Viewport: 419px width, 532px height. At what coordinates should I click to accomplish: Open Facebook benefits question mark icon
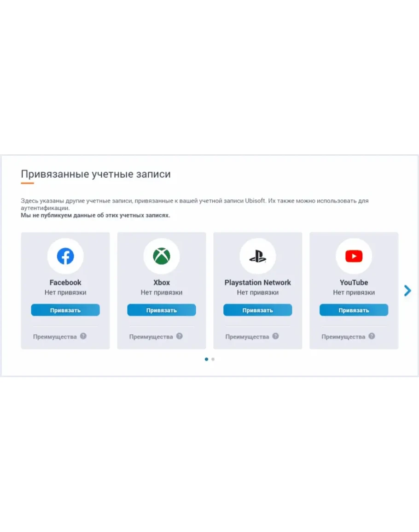(83, 336)
